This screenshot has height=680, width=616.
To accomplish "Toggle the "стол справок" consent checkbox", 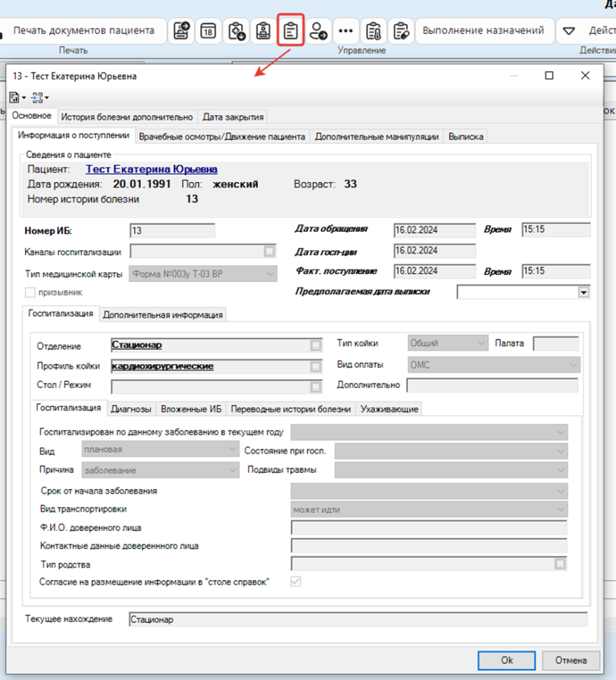I will [x=296, y=581].
